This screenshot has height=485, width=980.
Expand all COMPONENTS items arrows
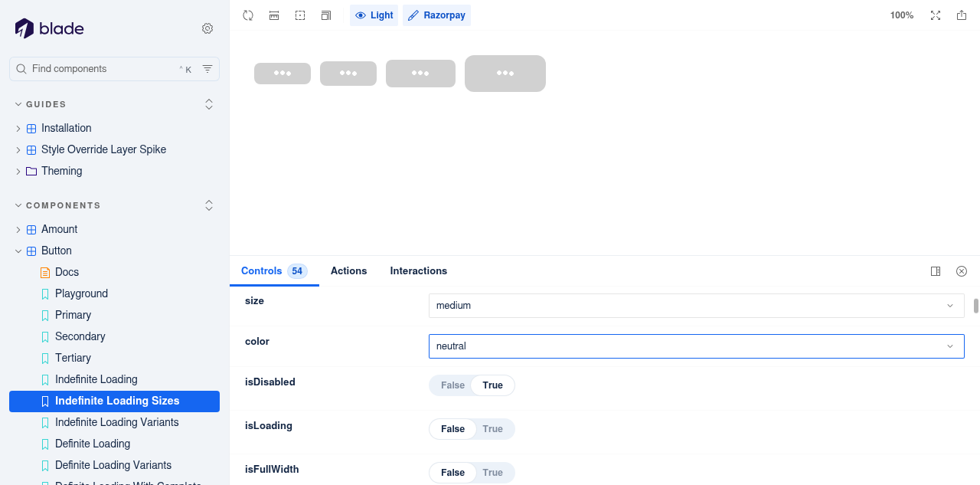[209, 205]
